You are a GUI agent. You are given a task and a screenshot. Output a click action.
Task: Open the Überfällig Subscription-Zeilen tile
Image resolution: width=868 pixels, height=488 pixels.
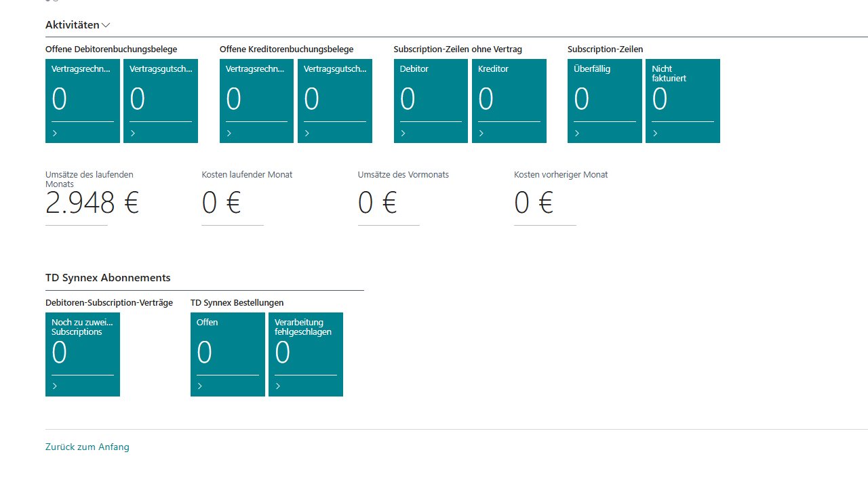coord(605,100)
